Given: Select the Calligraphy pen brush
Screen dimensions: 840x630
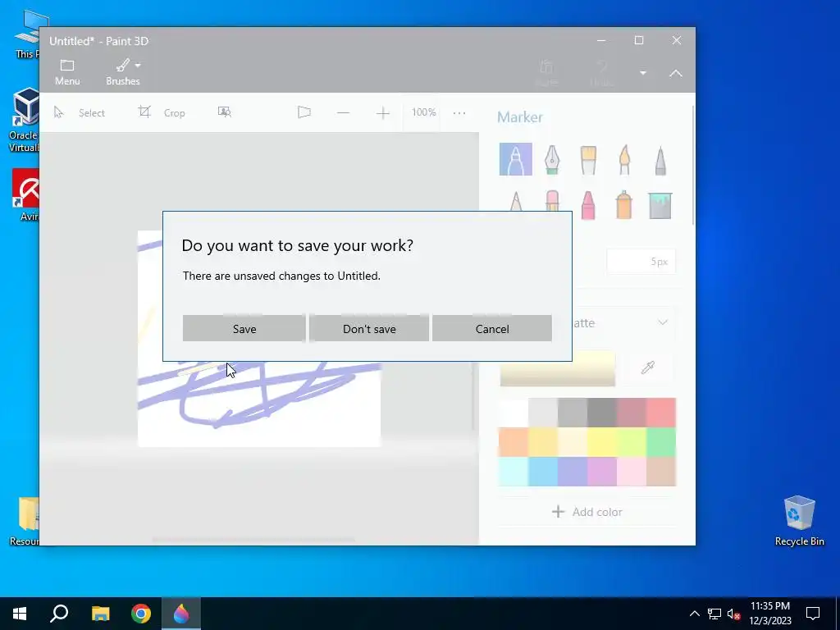Looking at the screenshot, I should click(x=552, y=159).
